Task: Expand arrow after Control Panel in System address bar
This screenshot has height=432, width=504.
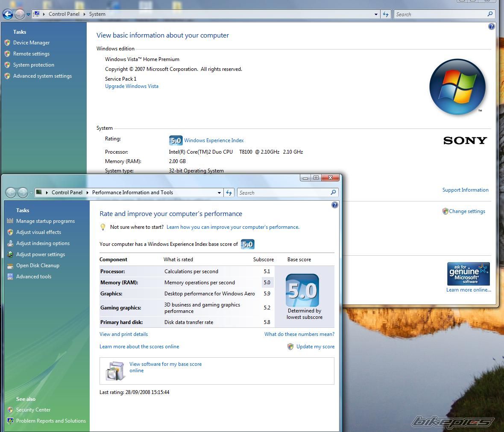Action: (x=84, y=14)
